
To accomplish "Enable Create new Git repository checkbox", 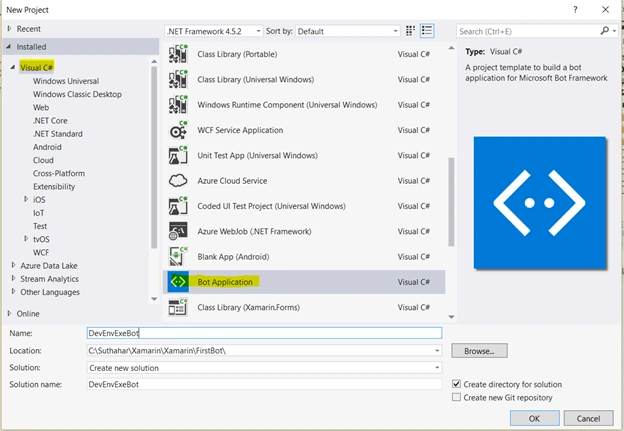I will [456, 397].
